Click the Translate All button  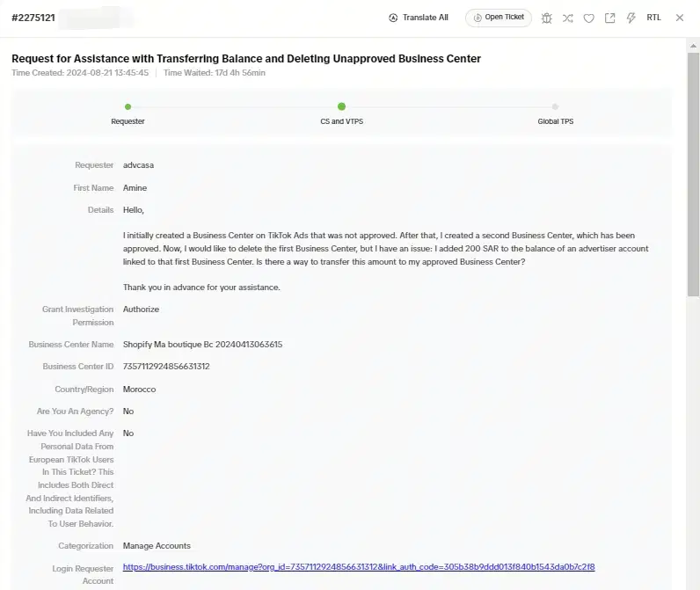tap(419, 18)
